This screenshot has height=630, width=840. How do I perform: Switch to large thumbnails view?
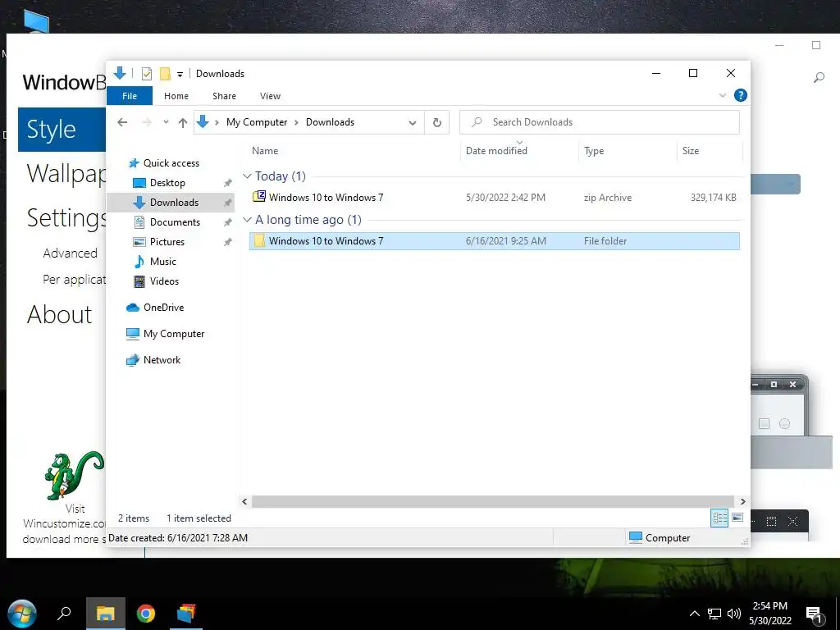[x=737, y=518]
